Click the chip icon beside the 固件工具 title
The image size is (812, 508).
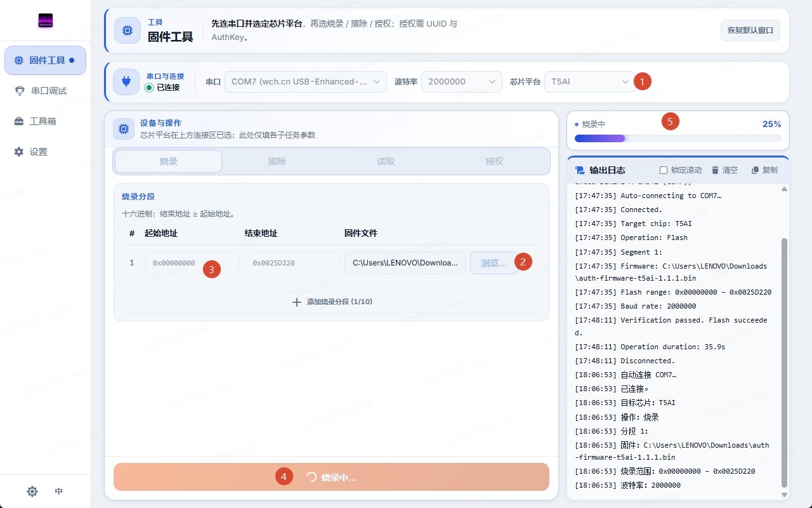click(x=128, y=30)
